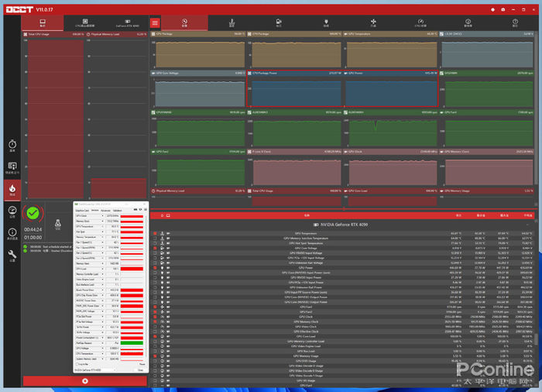
Task: Switch to GPU-Z Graphics Card tab
Action: [82, 211]
